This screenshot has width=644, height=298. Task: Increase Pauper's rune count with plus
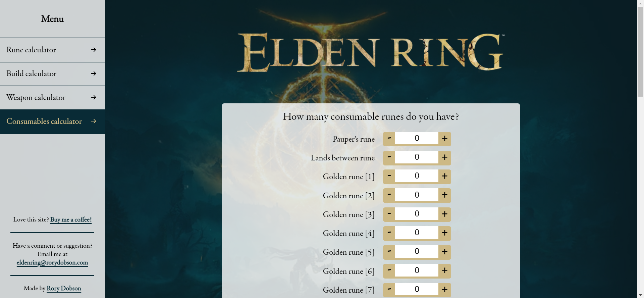444,139
